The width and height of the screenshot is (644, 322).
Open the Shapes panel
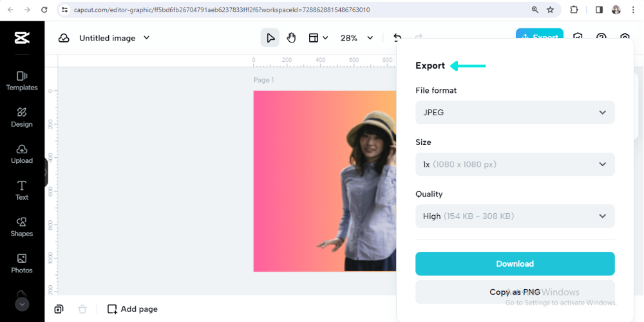click(x=22, y=227)
